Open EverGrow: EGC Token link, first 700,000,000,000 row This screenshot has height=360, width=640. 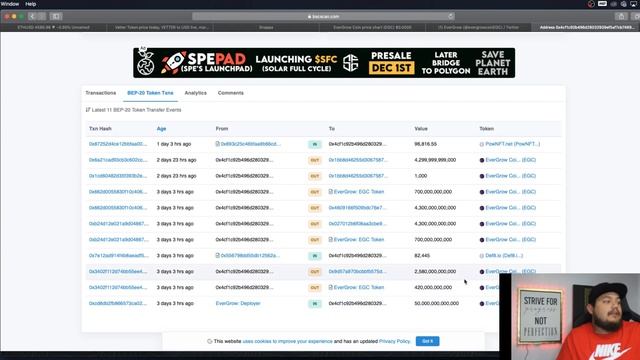coord(359,192)
